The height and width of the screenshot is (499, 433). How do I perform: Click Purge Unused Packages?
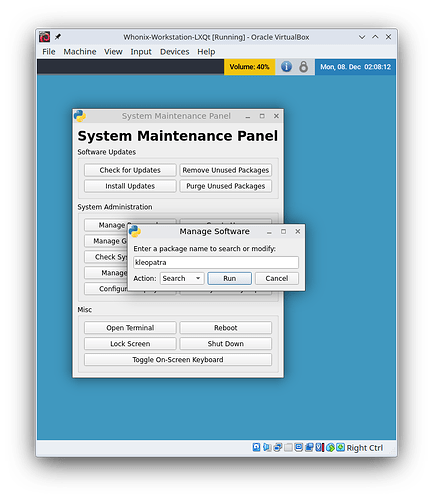pyautogui.click(x=226, y=186)
